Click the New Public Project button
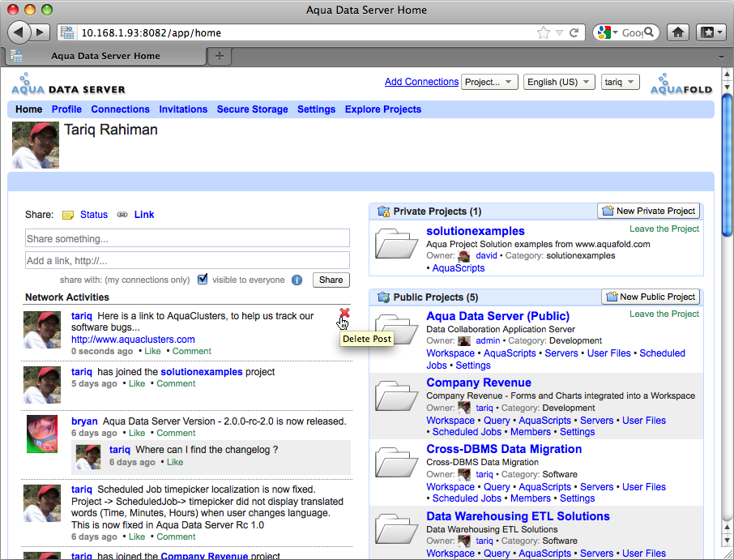The image size is (734, 560). point(651,297)
